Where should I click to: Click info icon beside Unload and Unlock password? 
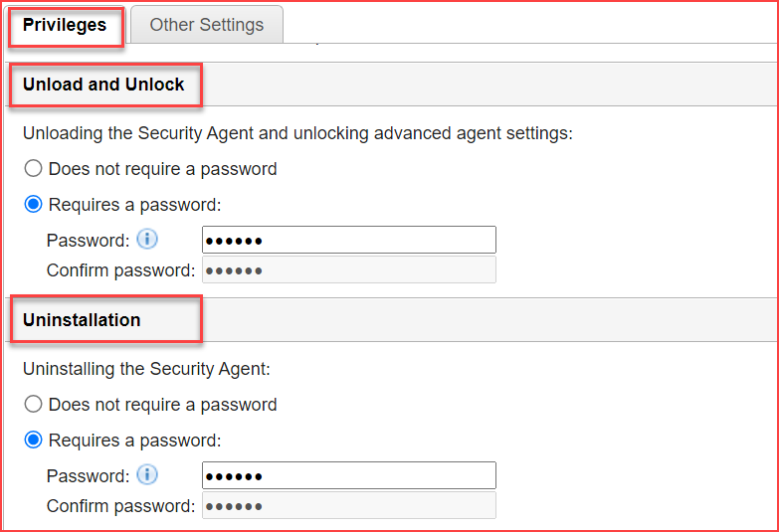(147, 239)
